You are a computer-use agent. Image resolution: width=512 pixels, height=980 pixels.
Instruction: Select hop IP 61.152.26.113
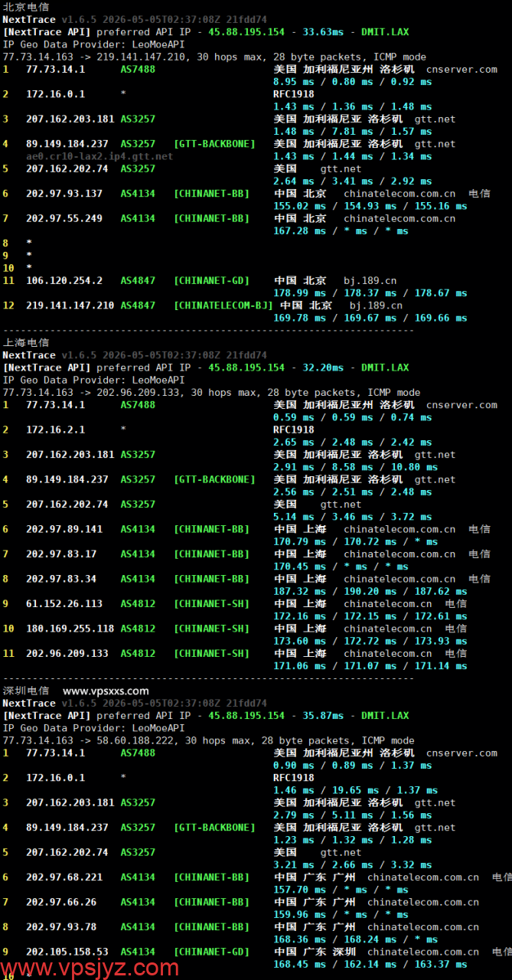(x=64, y=603)
